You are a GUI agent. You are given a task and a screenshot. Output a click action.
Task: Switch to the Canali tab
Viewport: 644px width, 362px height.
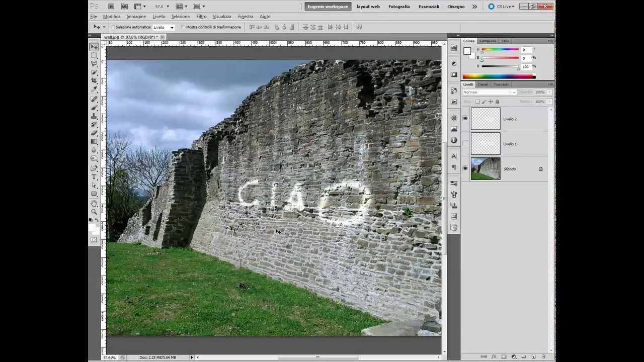point(483,84)
